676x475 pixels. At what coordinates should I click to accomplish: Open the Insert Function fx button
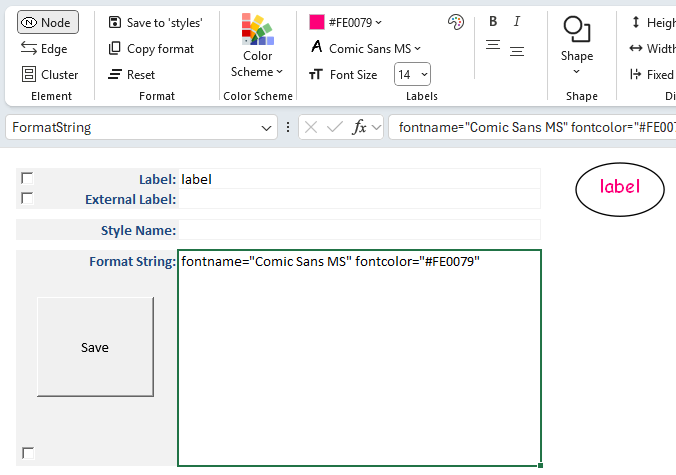pyautogui.click(x=360, y=127)
